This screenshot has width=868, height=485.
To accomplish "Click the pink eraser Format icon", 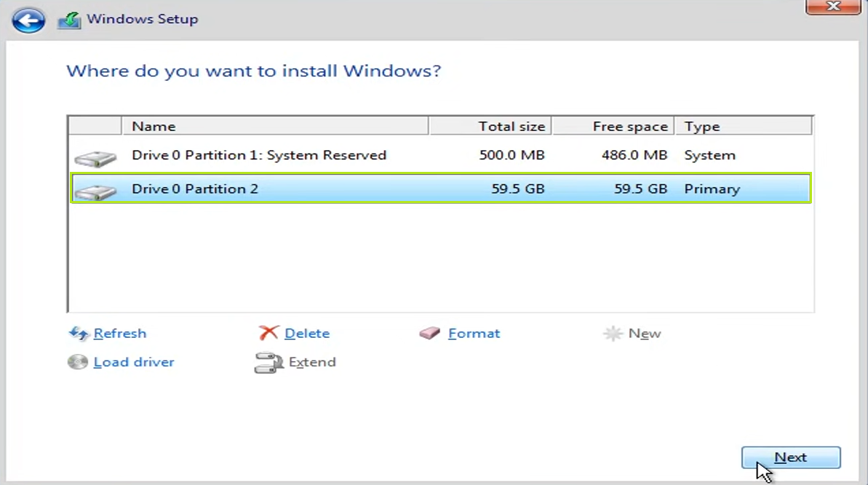I will coord(430,334).
